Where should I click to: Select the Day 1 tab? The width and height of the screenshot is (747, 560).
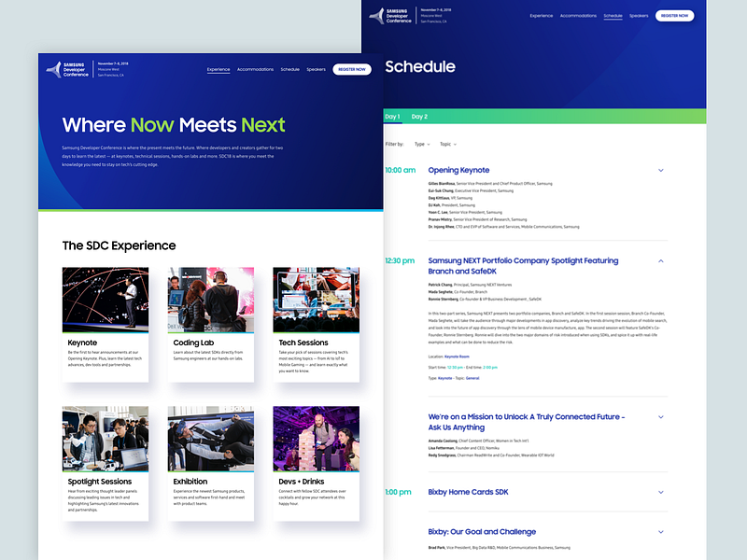(392, 117)
